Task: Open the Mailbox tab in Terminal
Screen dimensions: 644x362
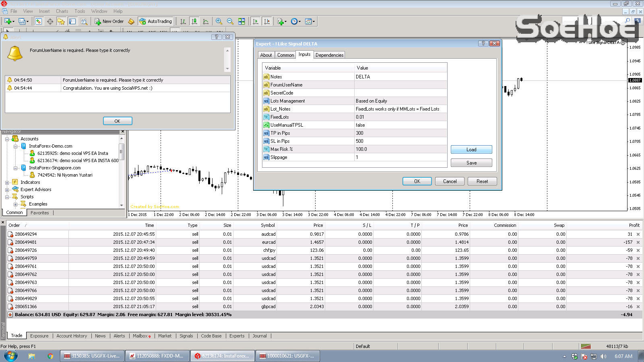Action: tap(140, 336)
